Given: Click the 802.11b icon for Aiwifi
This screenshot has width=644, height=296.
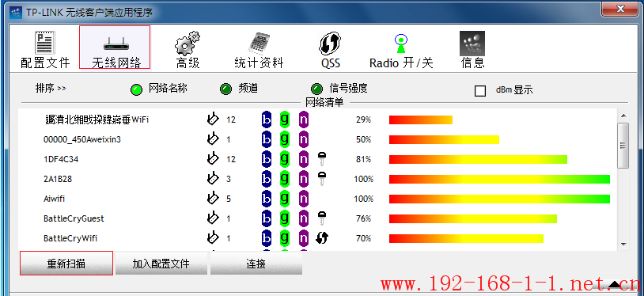Looking at the screenshot, I should 266,199.
